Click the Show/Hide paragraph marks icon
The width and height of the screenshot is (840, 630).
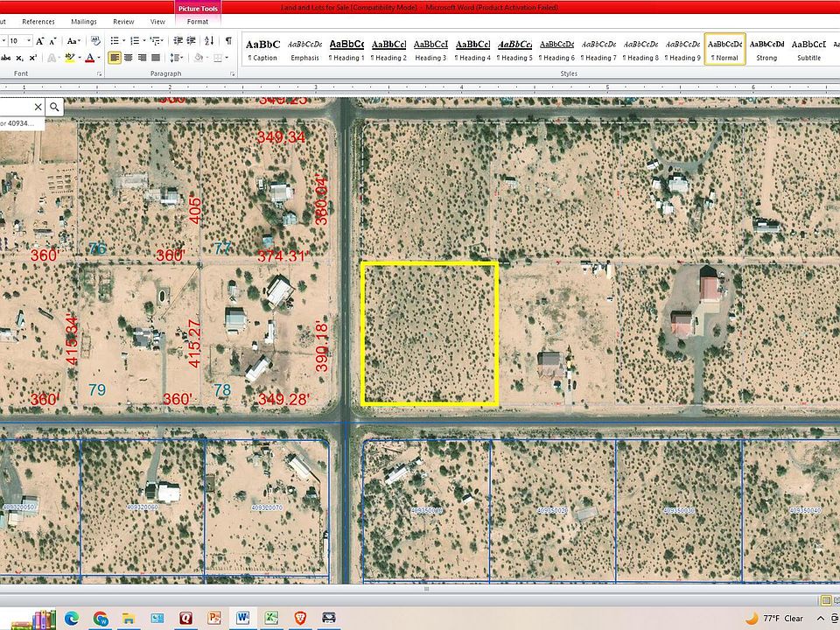(x=228, y=40)
